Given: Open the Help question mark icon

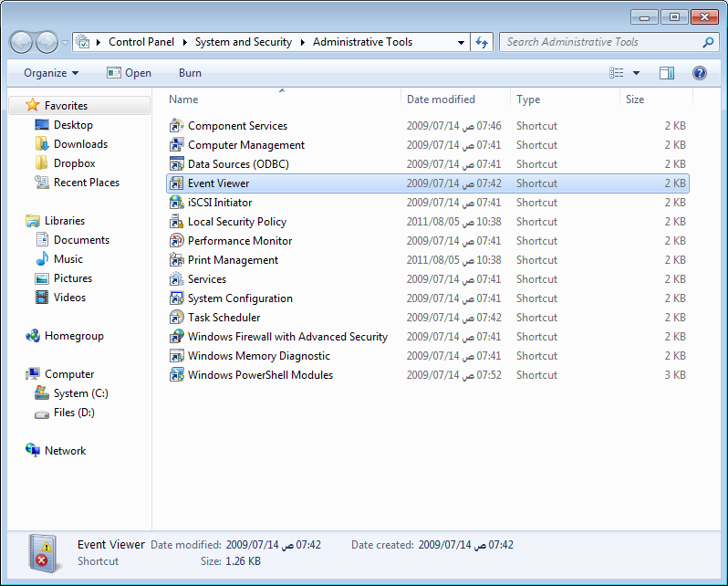Looking at the screenshot, I should tap(700, 73).
